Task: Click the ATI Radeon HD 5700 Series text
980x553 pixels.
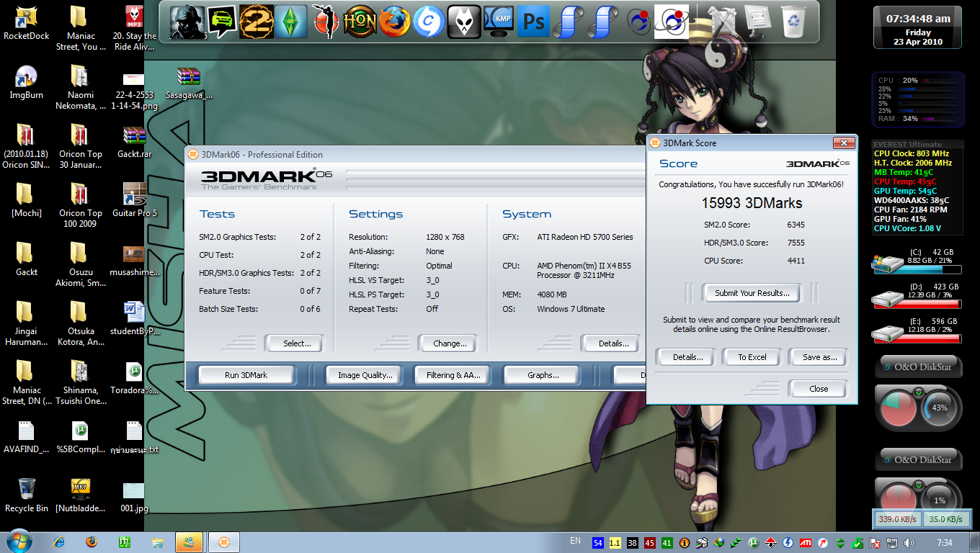Action: pos(585,237)
